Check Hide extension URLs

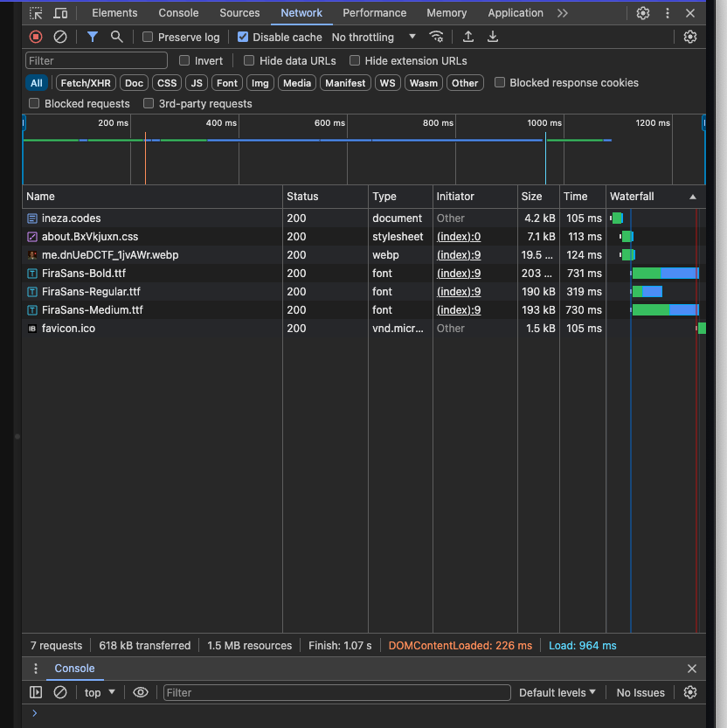pos(354,60)
